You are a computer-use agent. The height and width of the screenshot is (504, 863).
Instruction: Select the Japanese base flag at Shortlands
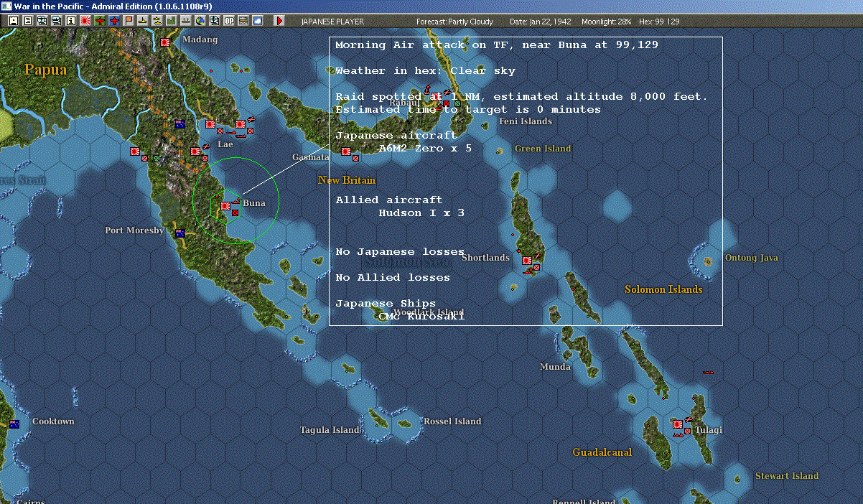[526, 260]
